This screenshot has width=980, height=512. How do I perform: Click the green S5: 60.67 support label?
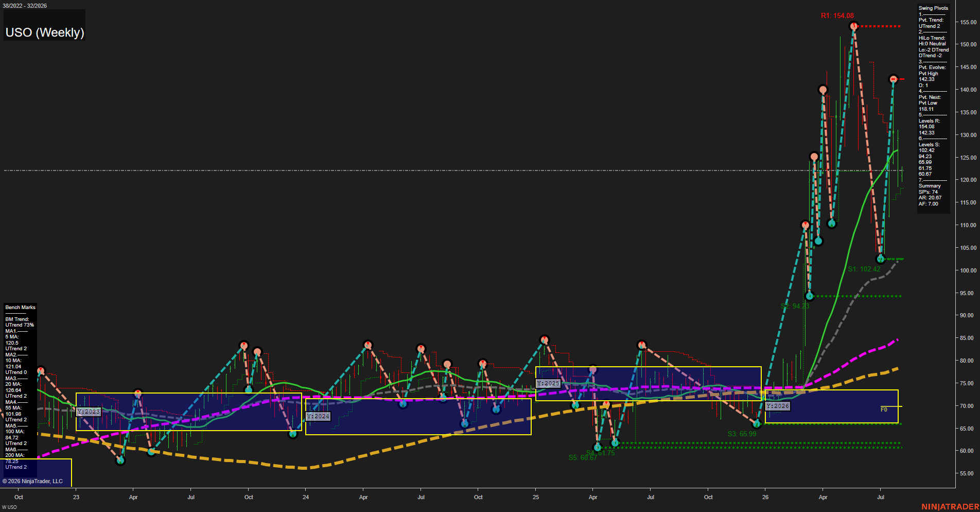(583, 457)
